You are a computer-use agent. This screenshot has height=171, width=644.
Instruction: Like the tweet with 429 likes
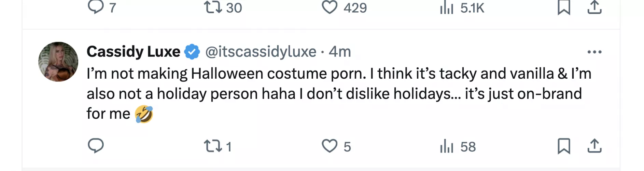pos(330,7)
